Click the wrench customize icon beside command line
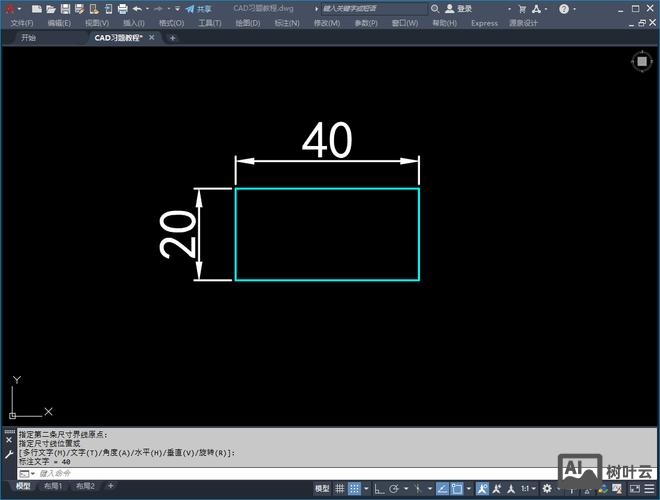 tap(8, 453)
